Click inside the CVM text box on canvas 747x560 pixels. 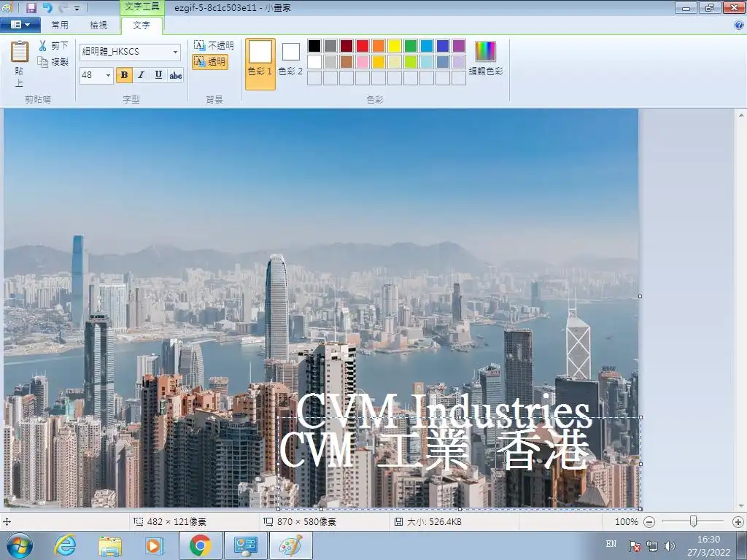[x=459, y=463]
